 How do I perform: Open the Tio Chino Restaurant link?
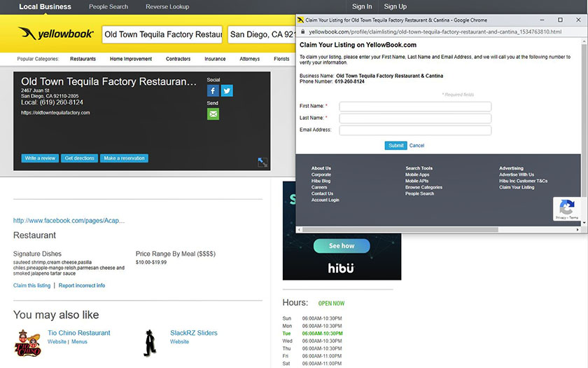(78, 333)
